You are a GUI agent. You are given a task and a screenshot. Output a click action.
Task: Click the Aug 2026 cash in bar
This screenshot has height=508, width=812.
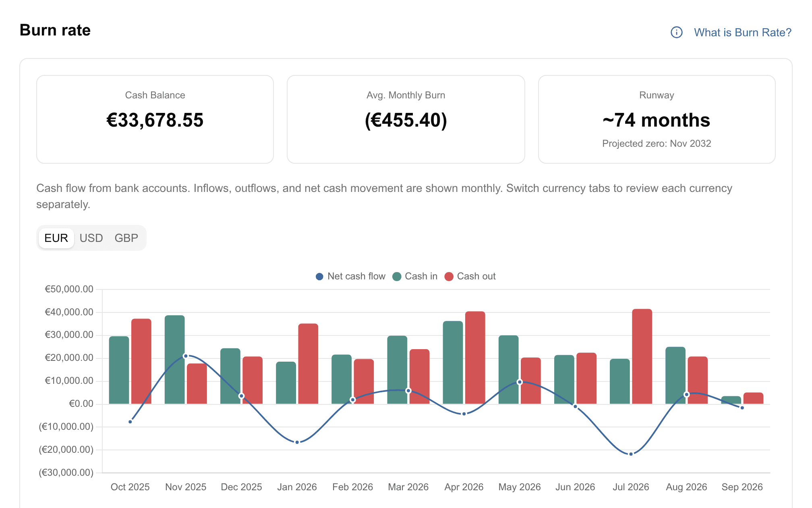(x=675, y=375)
